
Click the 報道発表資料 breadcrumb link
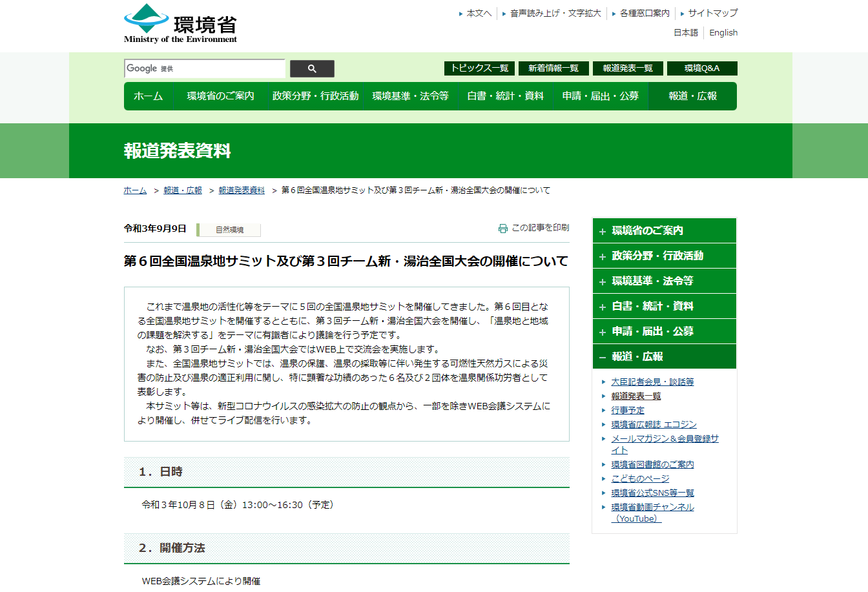coord(242,190)
